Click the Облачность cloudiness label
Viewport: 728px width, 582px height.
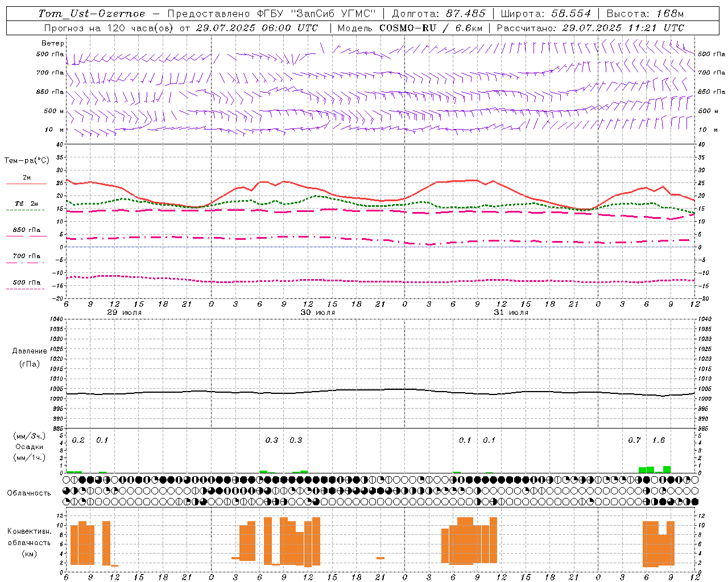coord(29,493)
